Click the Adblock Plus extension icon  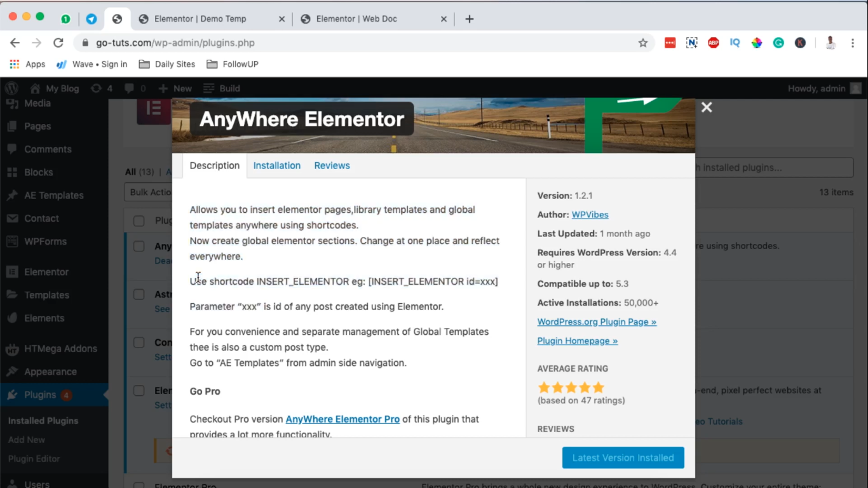714,43
